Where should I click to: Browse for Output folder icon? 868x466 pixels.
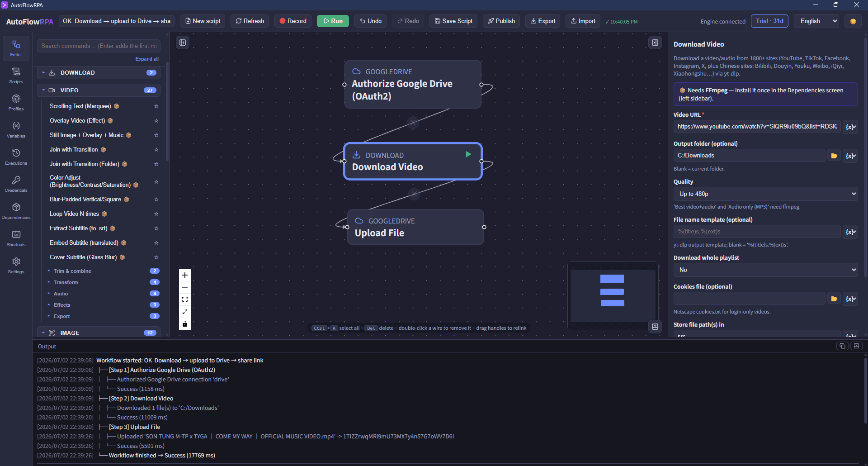(834, 156)
